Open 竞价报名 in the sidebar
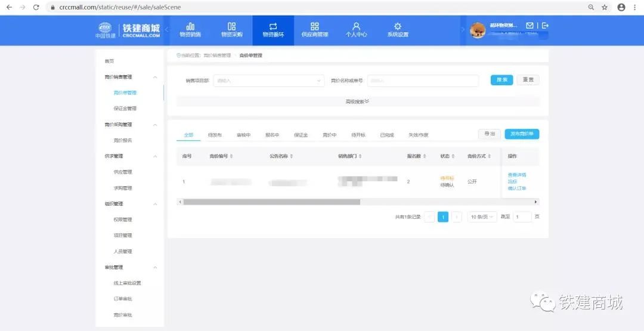Image resolution: width=644 pixels, height=331 pixels. click(x=123, y=140)
